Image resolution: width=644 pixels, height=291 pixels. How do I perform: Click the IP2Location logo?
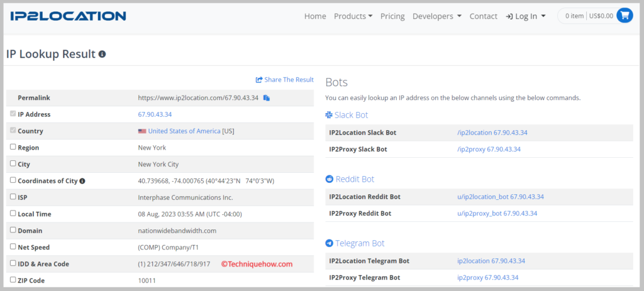68,16
